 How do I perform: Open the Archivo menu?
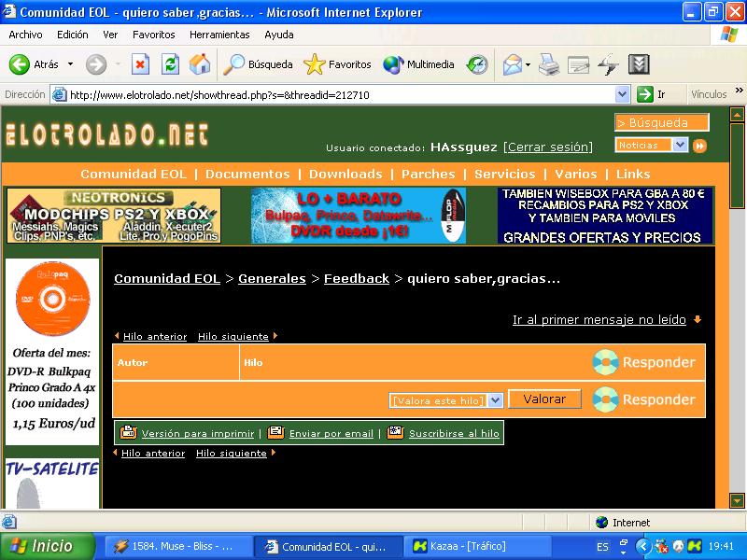click(26, 35)
